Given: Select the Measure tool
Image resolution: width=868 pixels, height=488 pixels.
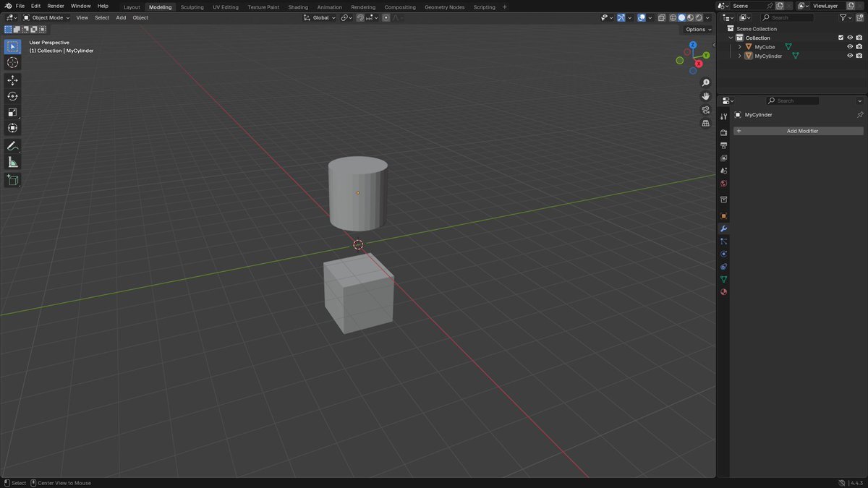Looking at the screenshot, I should (12, 162).
